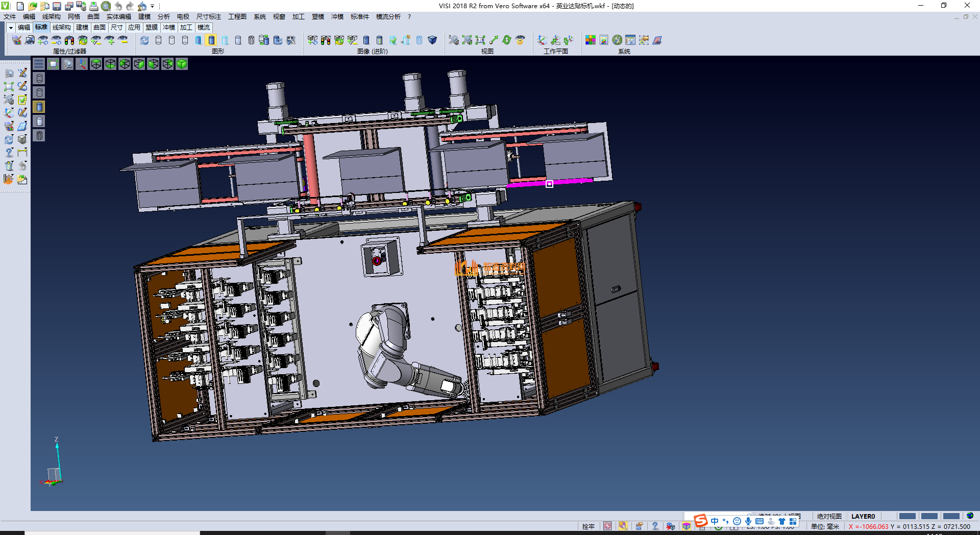Click the Sogou microphone voice input icon
980x535 pixels.
click(748, 521)
